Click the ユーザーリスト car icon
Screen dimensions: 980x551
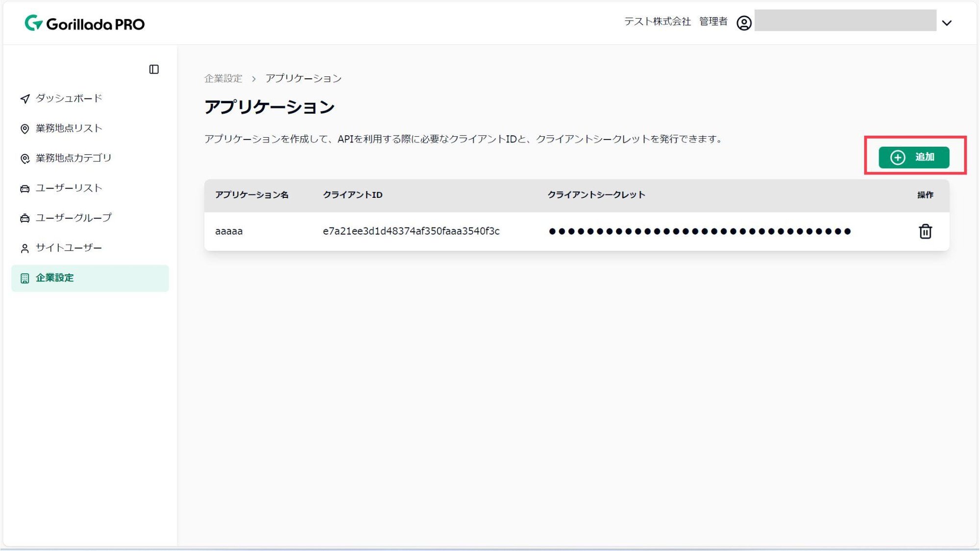24,189
